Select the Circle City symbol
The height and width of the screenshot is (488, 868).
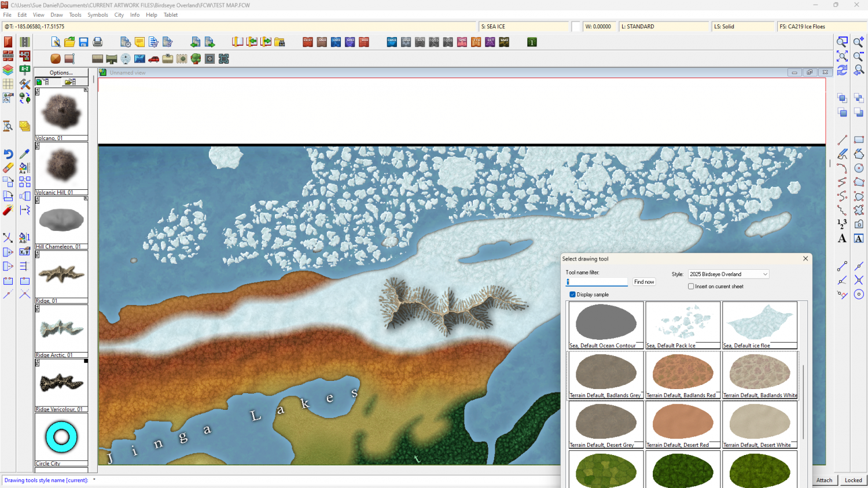[x=61, y=439]
